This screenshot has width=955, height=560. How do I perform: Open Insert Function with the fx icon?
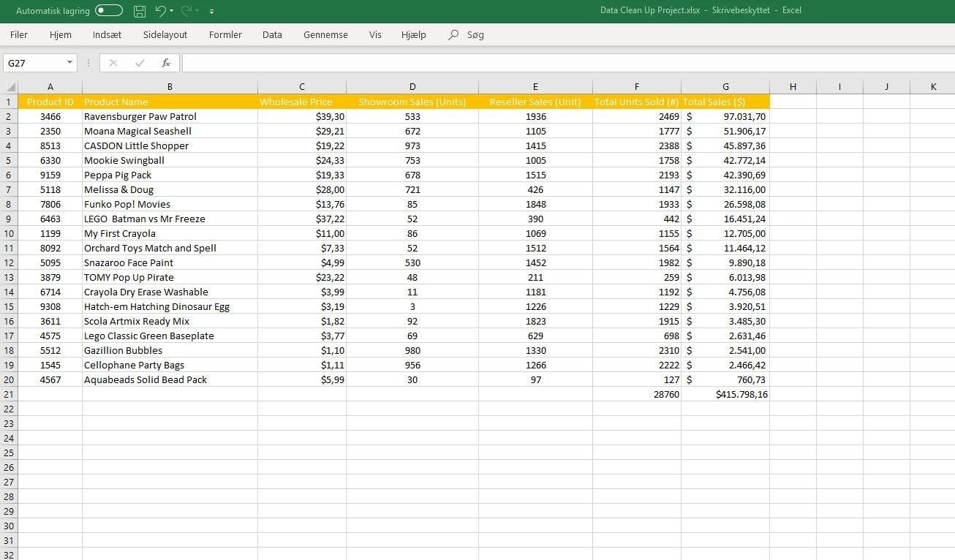point(166,63)
